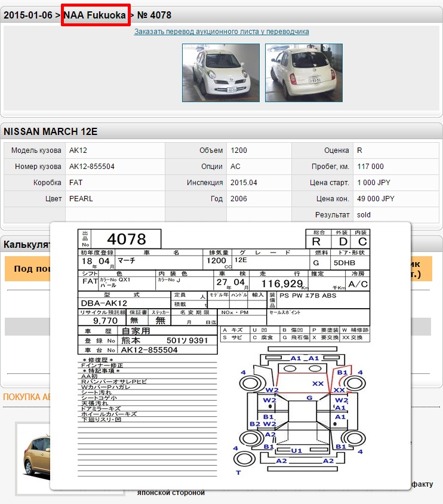Screen dimensions: 443x504
Task: Select options value AC
Action: tap(235, 167)
